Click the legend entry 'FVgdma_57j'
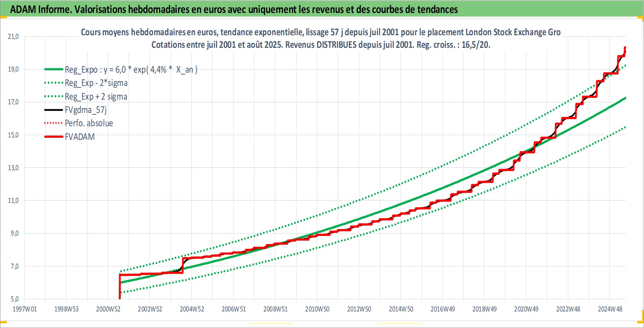The height and width of the screenshot is (328, 644). pyautogui.click(x=86, y=110)
